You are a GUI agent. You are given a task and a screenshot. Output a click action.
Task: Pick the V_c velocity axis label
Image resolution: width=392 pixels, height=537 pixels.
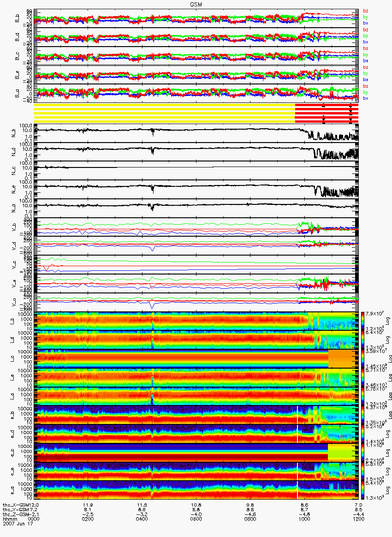click(x=14, y=265)
